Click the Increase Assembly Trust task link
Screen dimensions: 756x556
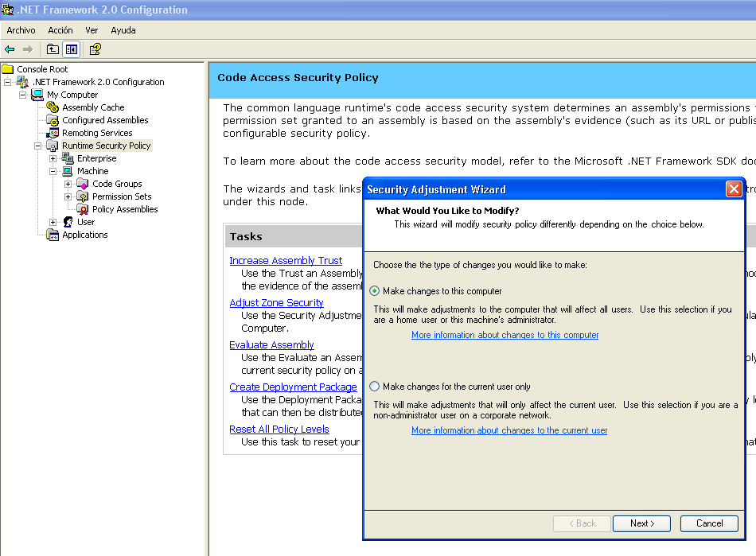pos(286,261)
